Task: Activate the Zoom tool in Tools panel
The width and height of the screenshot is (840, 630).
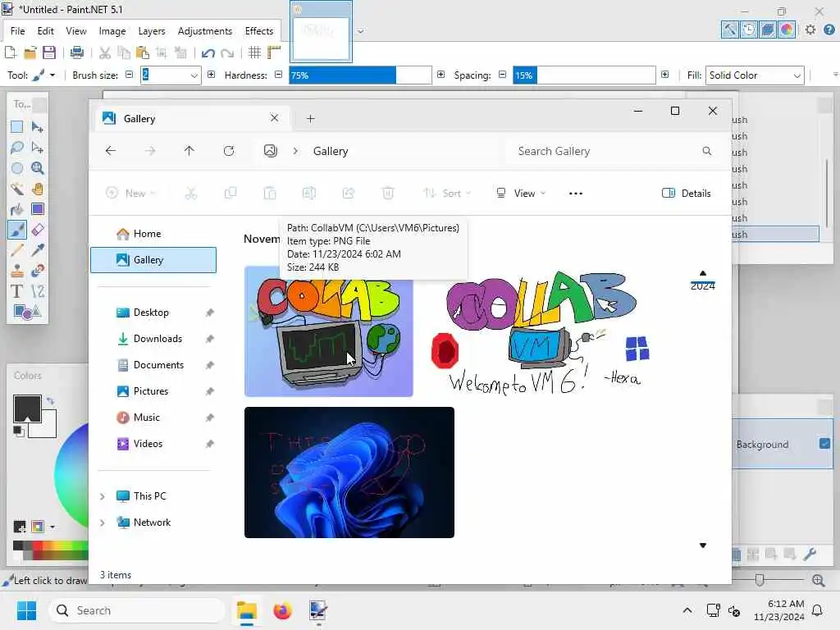Action: [38, 168]
